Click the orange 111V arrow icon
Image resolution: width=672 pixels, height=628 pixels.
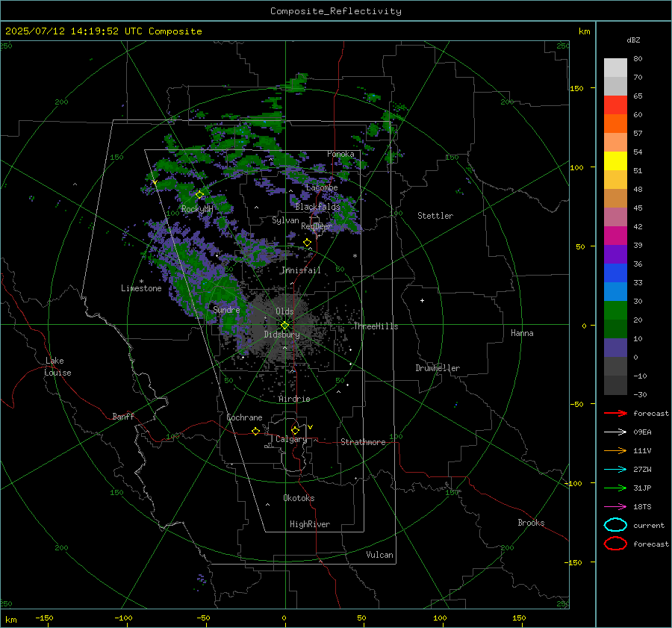pyautogui.click(x=615, y=450)
